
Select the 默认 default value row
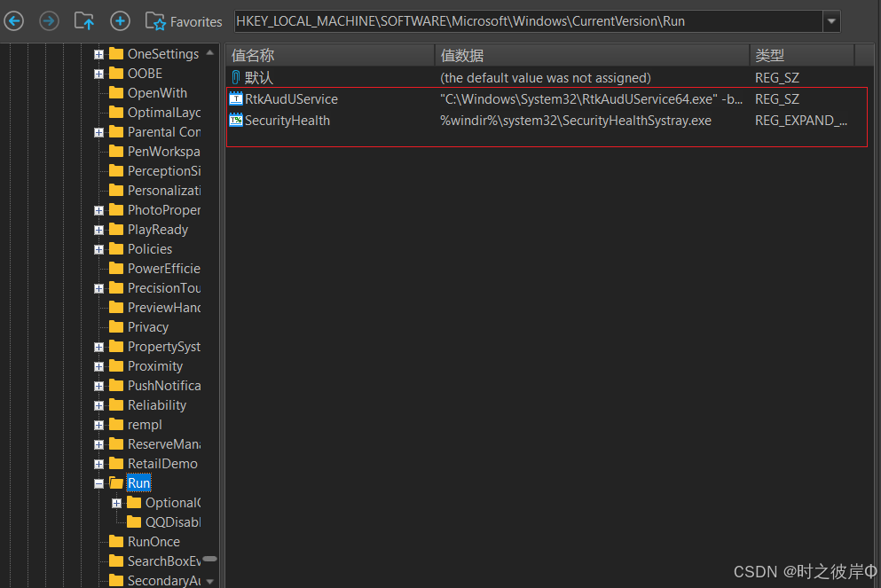pyautogui.click(x=547, y=77)
